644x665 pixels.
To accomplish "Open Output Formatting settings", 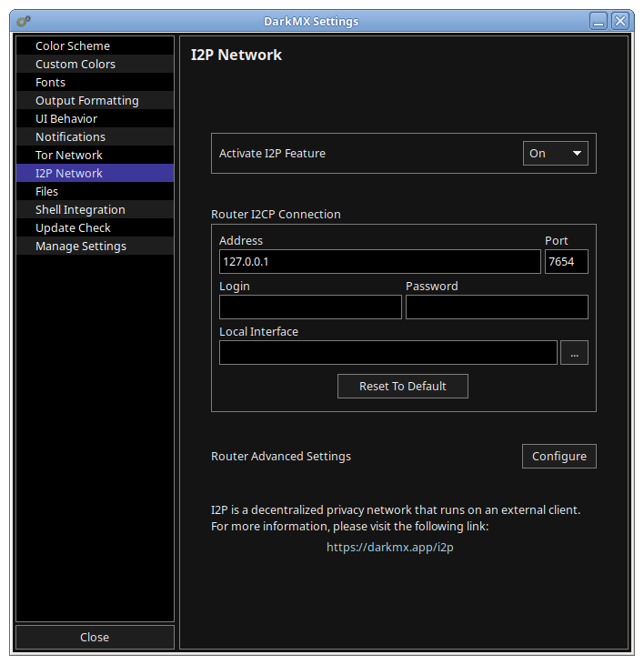I will pyautogui.click(x=95, y=100).
